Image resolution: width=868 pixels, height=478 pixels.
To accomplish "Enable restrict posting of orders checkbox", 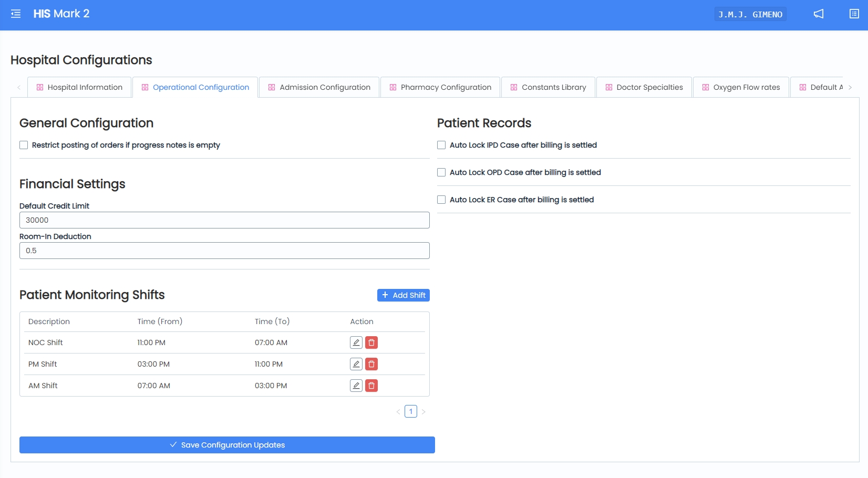I will point(24,145).
